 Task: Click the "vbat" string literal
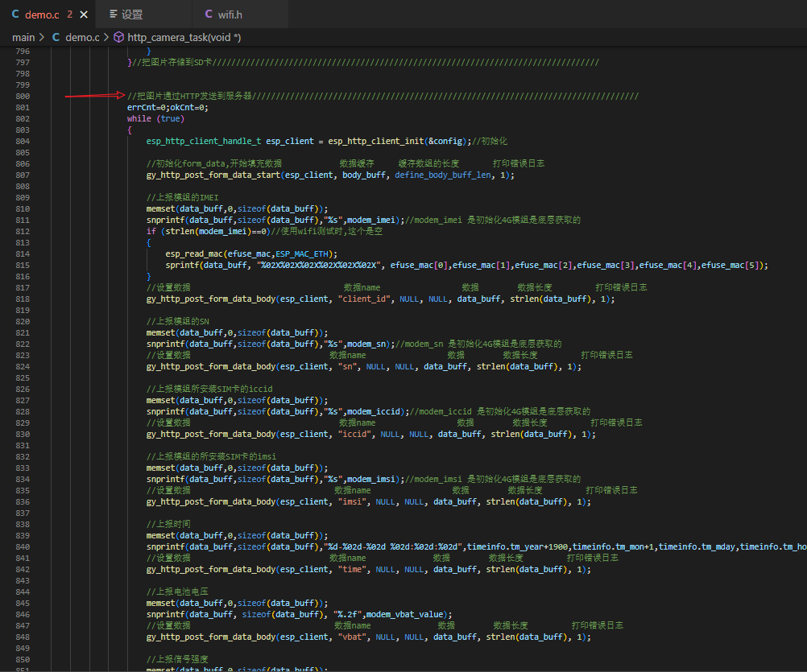[x=352, y=637]
